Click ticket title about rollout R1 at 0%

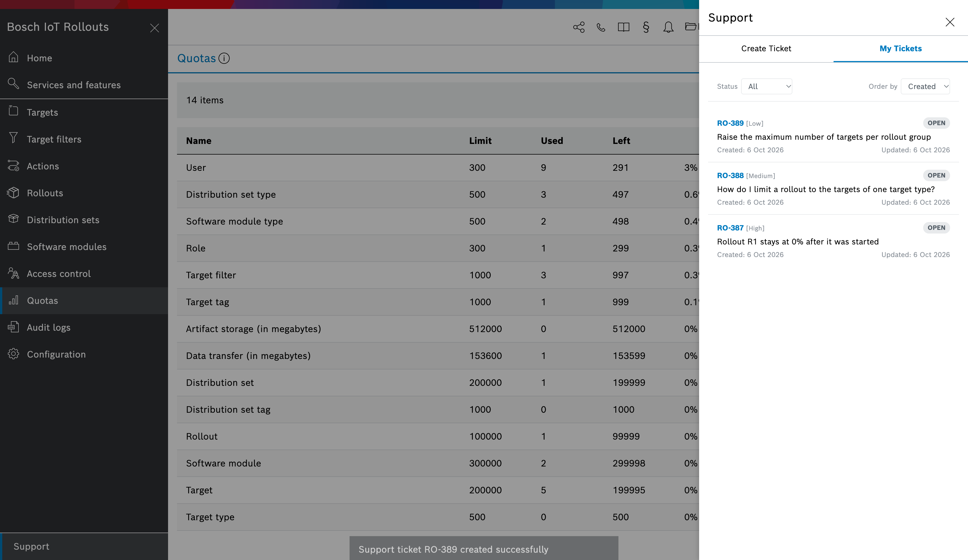[798, 242]
